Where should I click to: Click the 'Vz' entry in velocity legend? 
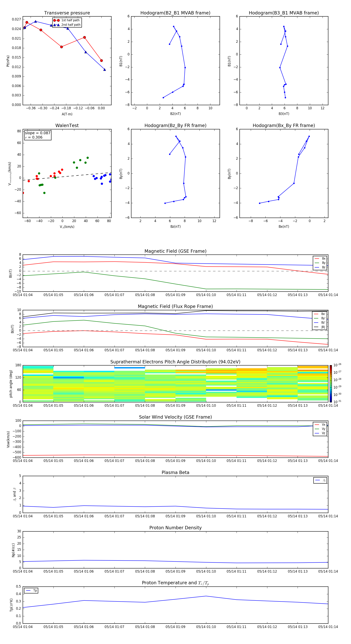(320, 433)
